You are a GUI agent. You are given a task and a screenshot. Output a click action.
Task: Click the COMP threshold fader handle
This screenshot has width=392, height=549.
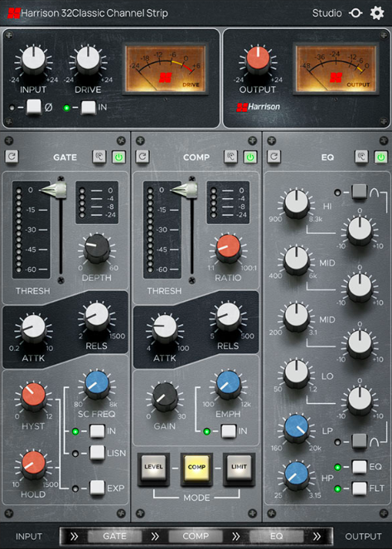coord(185,190)
